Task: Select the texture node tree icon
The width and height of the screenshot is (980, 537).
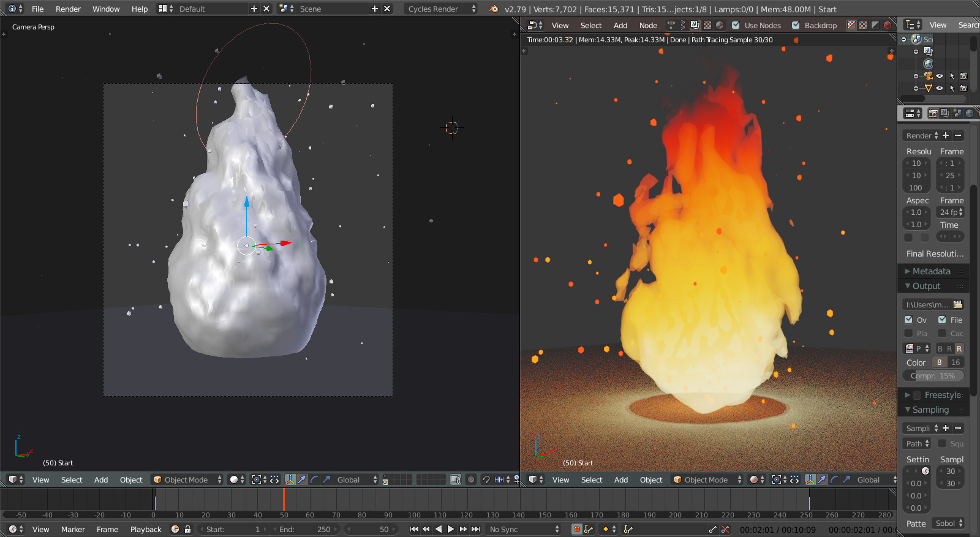Action: 707,25
